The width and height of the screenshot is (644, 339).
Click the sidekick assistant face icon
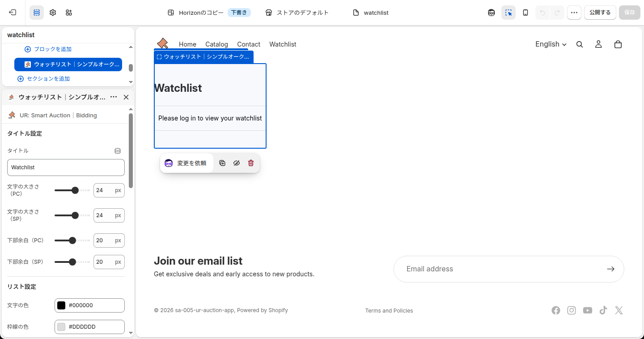click(x=491, y=13)
